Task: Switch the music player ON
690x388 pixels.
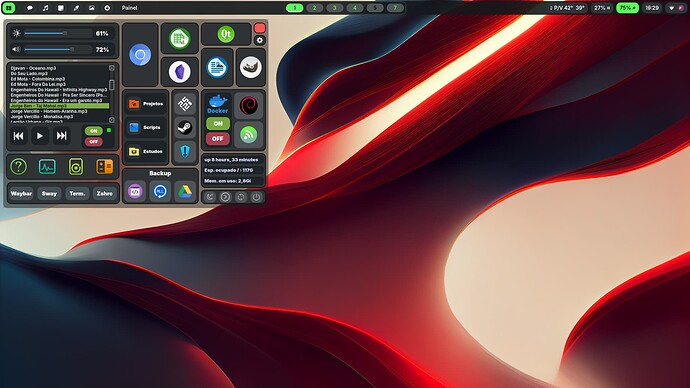Action: coord(94,131)
